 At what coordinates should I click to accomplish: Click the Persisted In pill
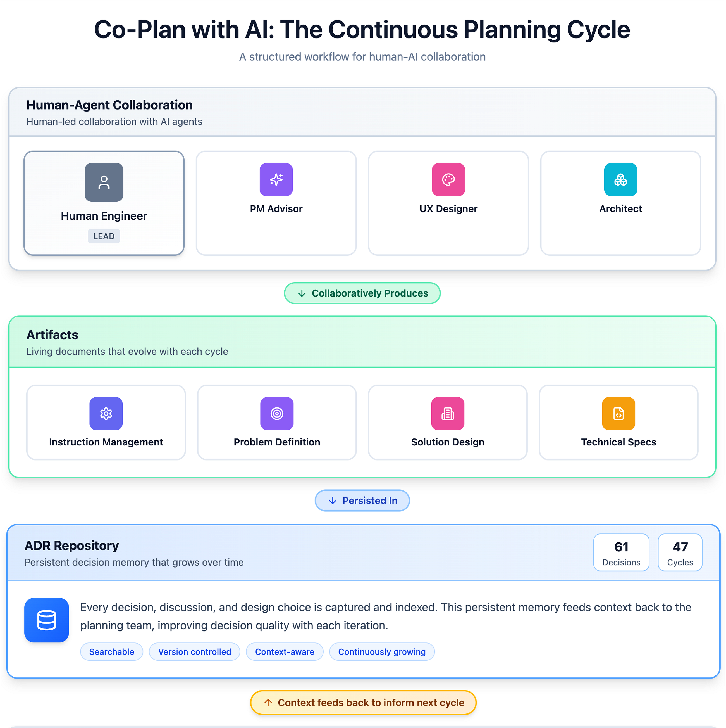(x=362, y=501)
